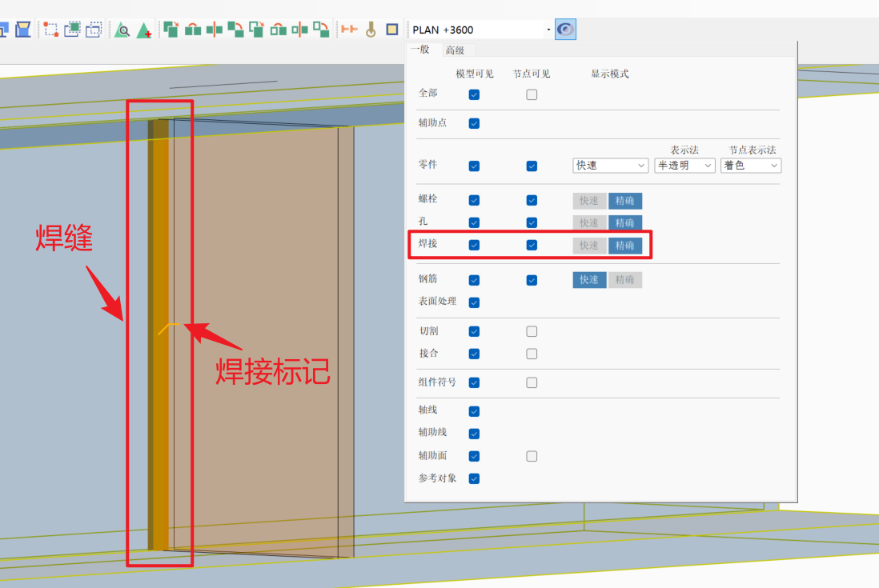Toggle 轴线 visibility checkbox
Viewport: 879px width, 588px height.
click(474, 411)
